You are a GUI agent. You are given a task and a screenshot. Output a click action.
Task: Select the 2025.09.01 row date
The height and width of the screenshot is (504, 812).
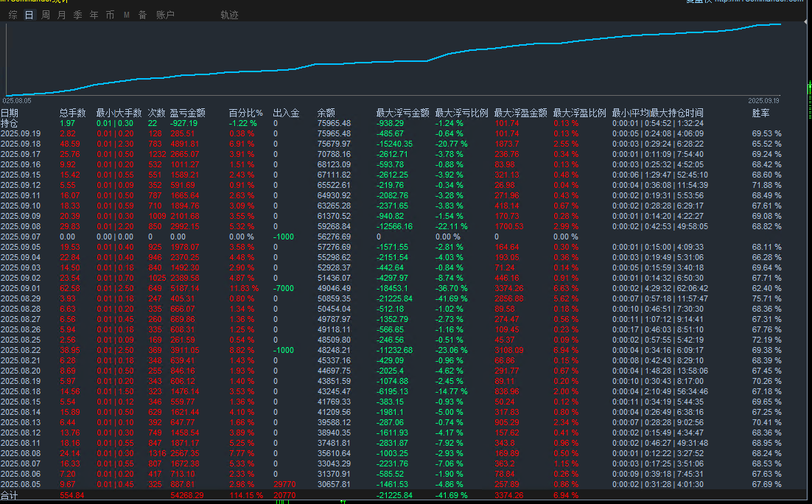tap(20, 288)
